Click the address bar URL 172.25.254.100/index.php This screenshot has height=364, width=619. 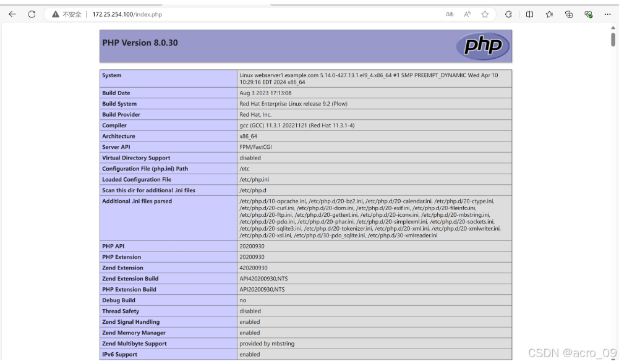tap(127, 14)
